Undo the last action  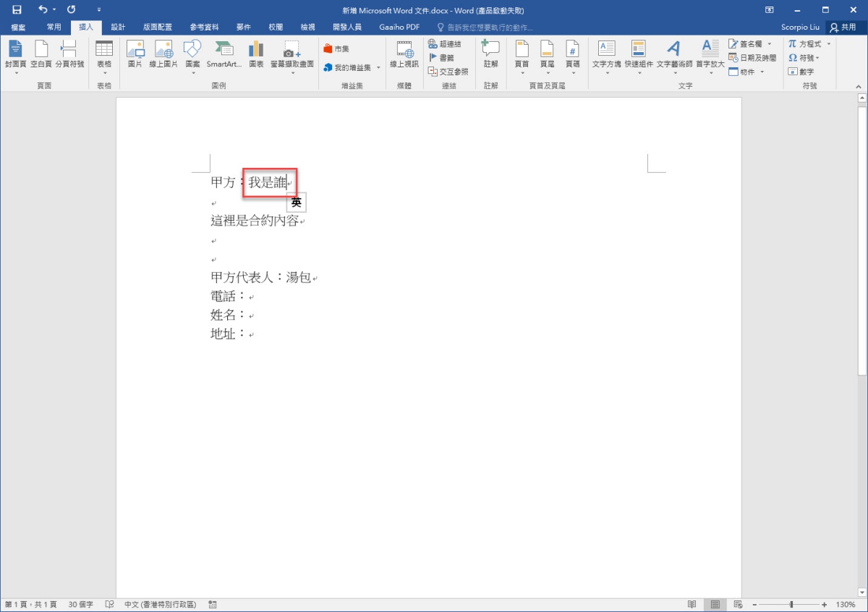pos(43,10)
